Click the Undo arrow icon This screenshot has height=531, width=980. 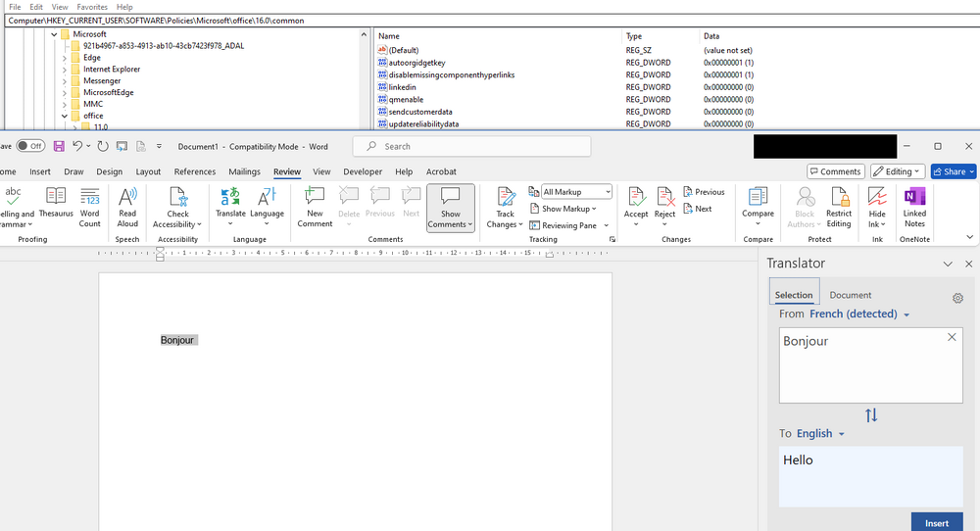click(x=76, y=146)
